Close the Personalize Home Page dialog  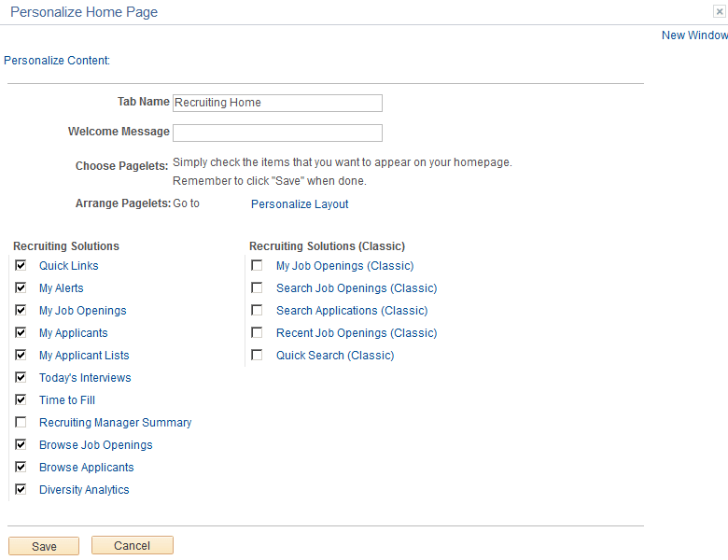719,12
